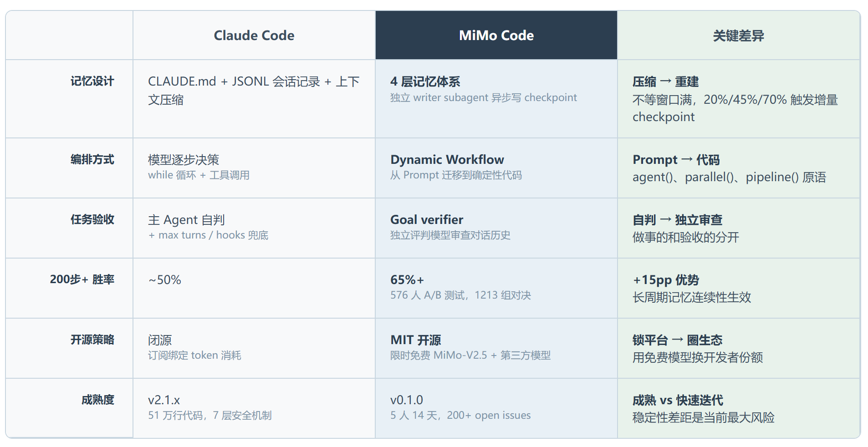Select the 20%/45%/70% 触发增量 text
Screen dimensions: 868x447
pos(771,100)
